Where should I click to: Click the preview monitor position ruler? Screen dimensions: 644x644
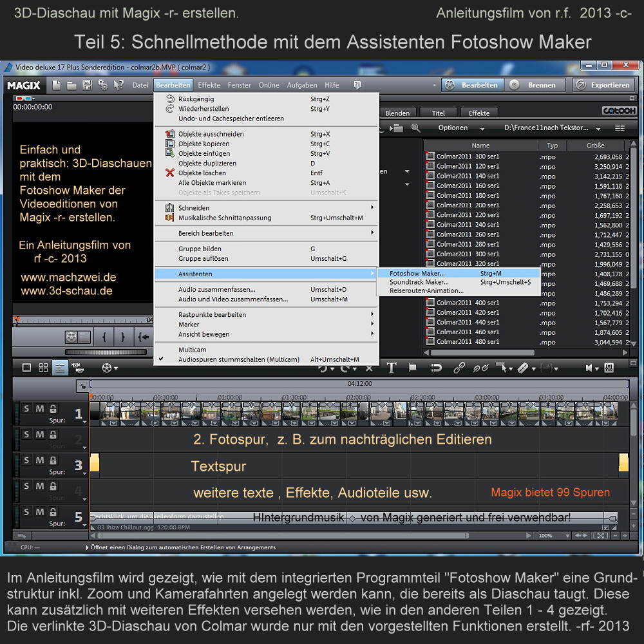(x=83, y=320)
